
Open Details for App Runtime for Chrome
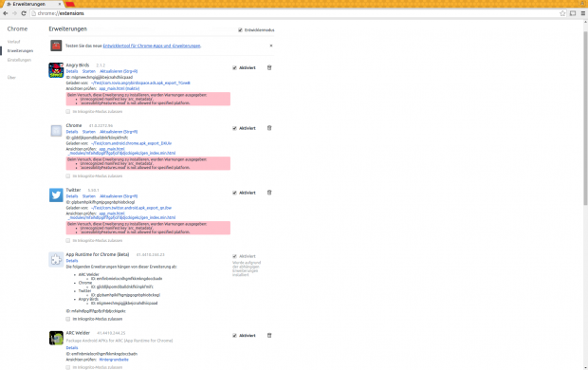[x=72, y=261]
